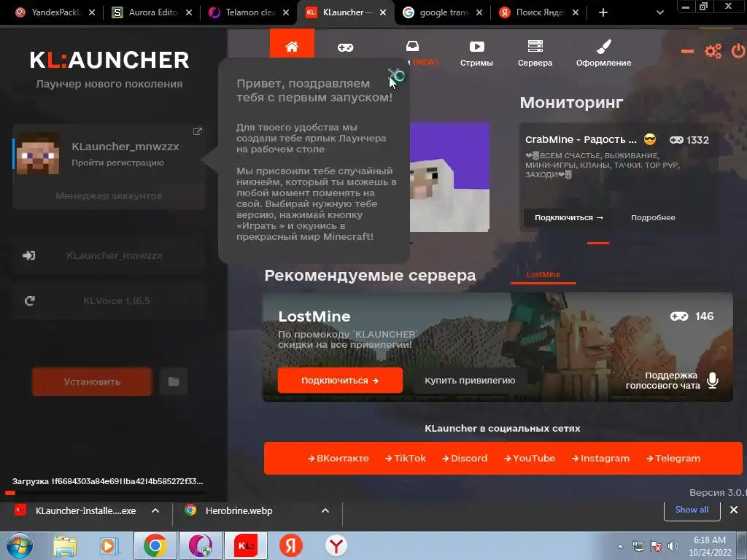Expand the browser tab list chevron
The width and height of the screenshot is (747, 560).
[x=659, y=12]
